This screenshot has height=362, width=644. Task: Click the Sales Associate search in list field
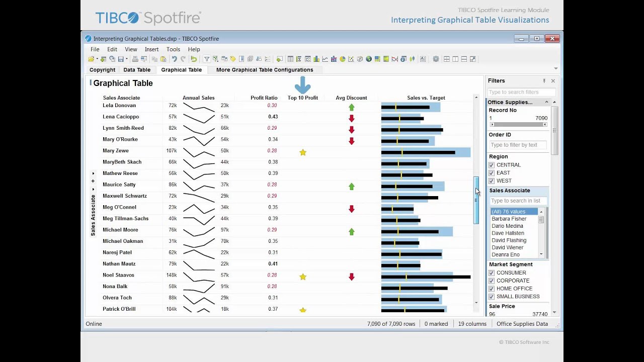pos(518,201)
